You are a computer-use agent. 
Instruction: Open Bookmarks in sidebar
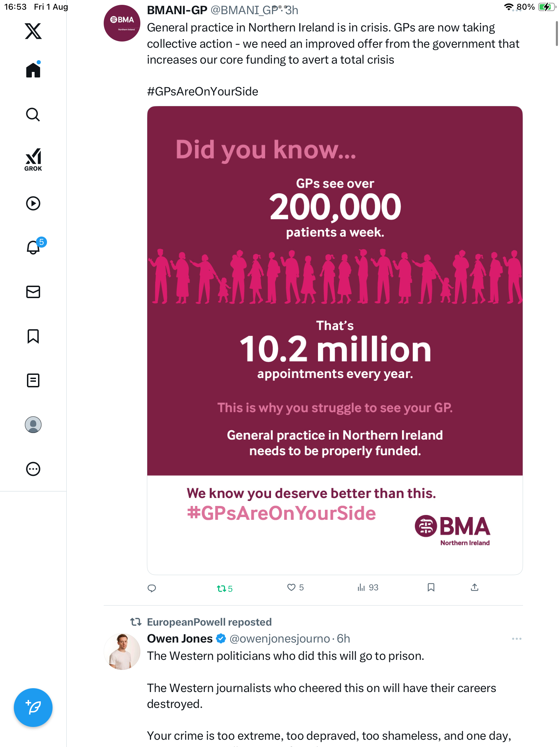click(33, 336)
